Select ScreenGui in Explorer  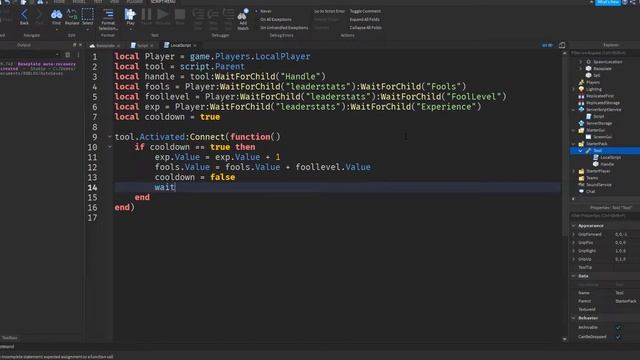[x=602, y=137]
